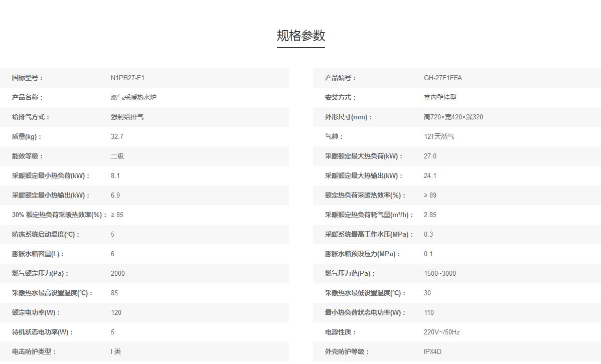
Task: Click the 规格参数 heading
Action: (x=301, y=36)
